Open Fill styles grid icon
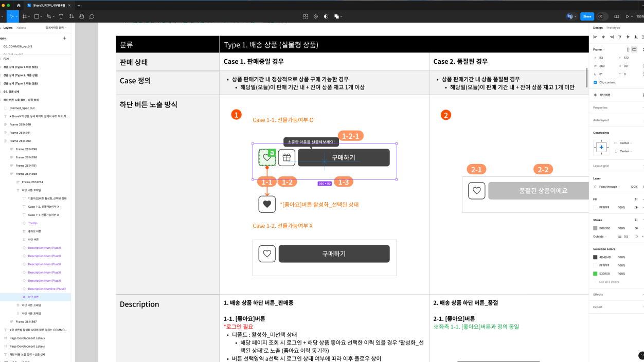This screenshot has width=644, height=362. click(636, 199)
